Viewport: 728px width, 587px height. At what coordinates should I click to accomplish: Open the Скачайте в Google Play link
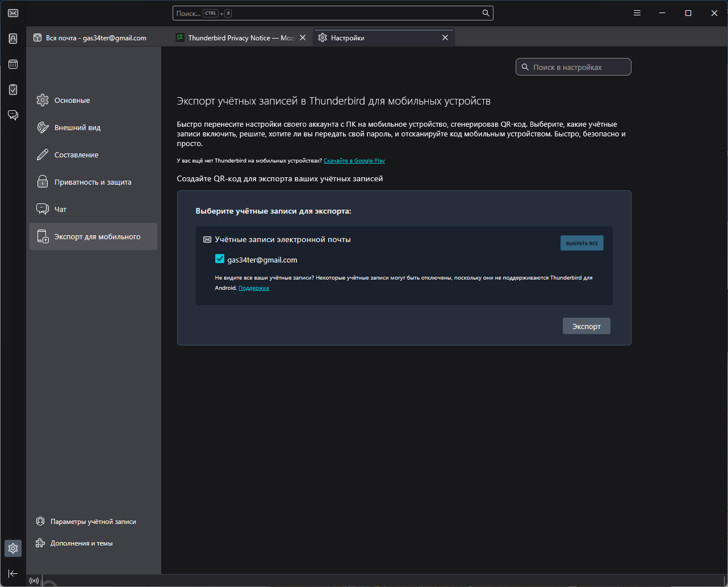[x=354, y=161]
